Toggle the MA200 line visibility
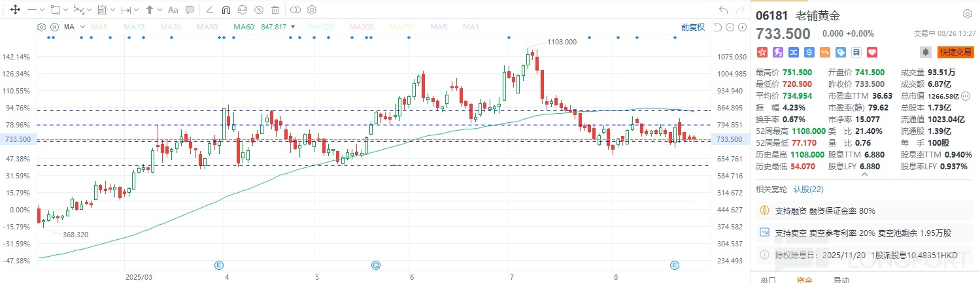980x283 pixels. click(x=362, y=27)
